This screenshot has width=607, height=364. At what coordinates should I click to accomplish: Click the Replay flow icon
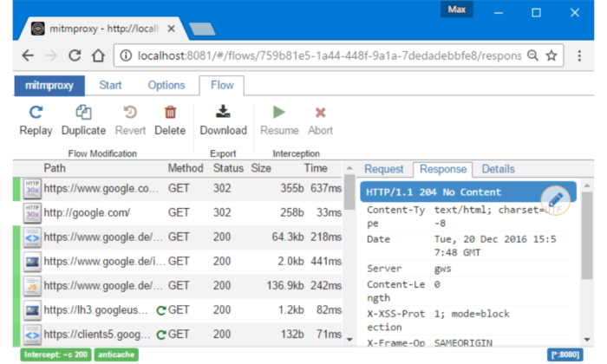point(36,113)
